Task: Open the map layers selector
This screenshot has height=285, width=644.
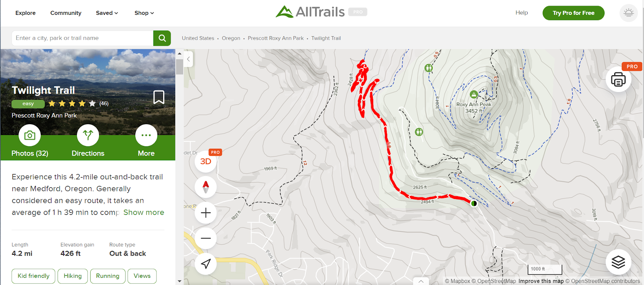Action: click(x=618, y=262)
